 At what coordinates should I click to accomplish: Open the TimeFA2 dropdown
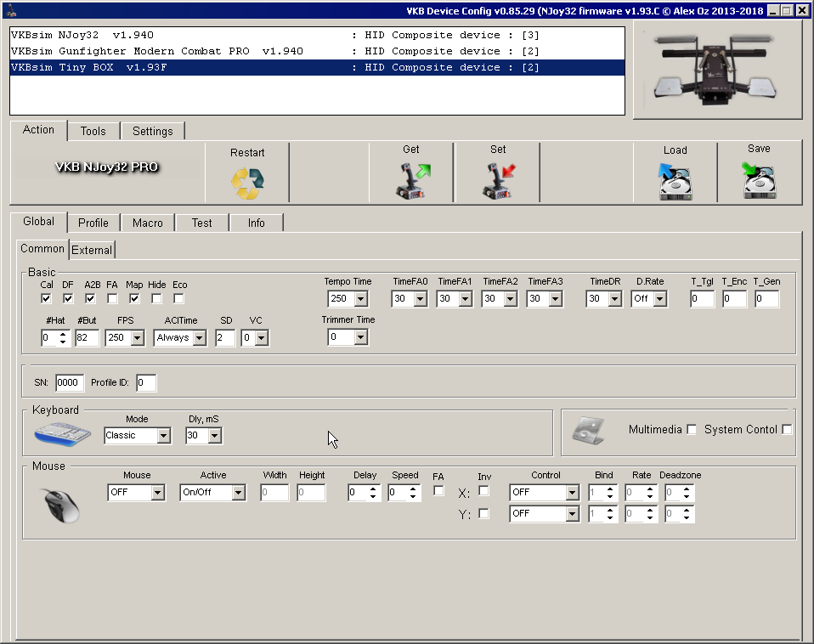[511, 299]
